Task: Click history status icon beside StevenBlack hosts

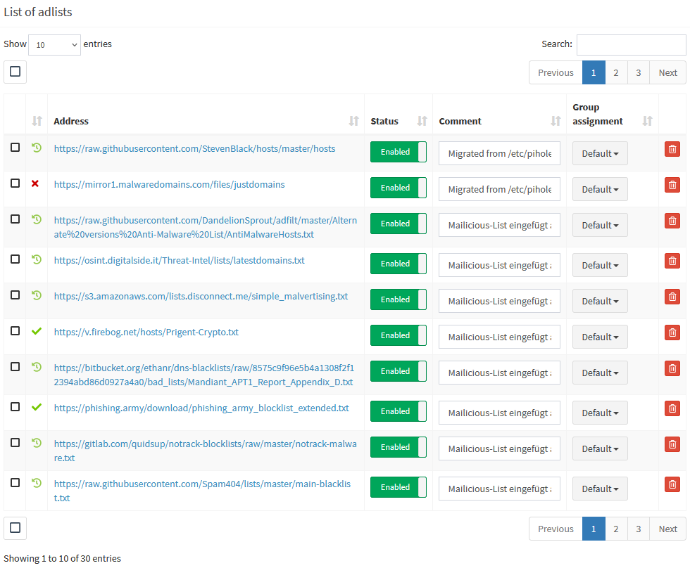Action: (x=37, y=148)
